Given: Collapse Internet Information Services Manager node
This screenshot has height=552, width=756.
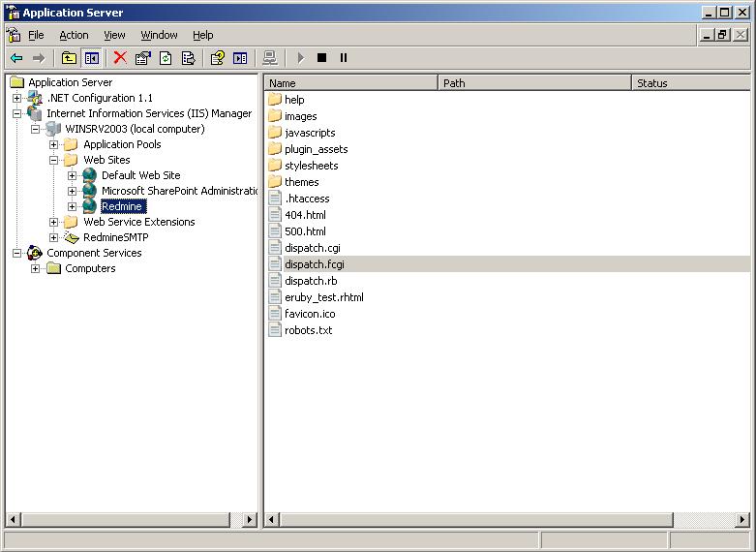Looking at the screenshot, I should coord(16,114).
